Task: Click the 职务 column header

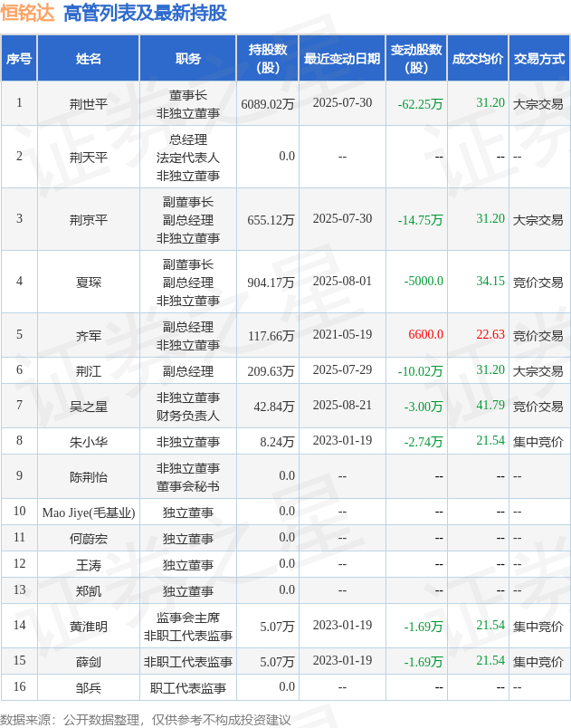Action: coord(188,59)
